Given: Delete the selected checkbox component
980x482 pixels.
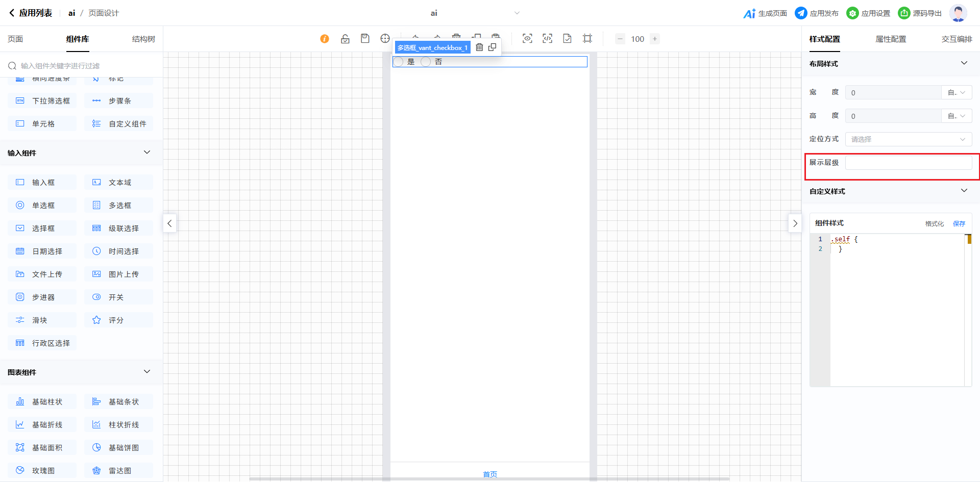Looking at the screenshot, I should coord(479,47).
